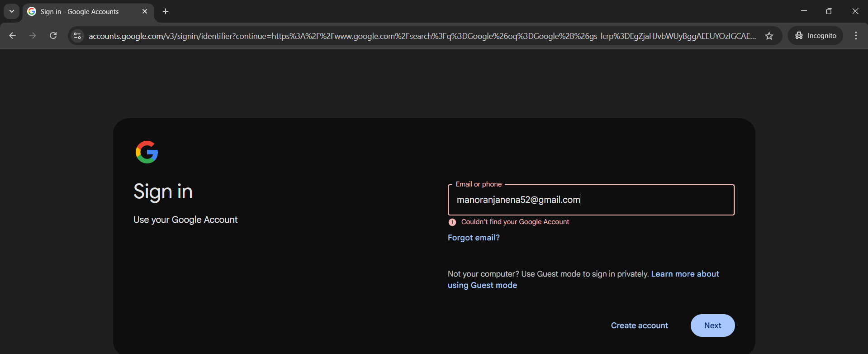The image size is (868, 354).
Task: Click the address bar URL
Action: pos(422,36)
